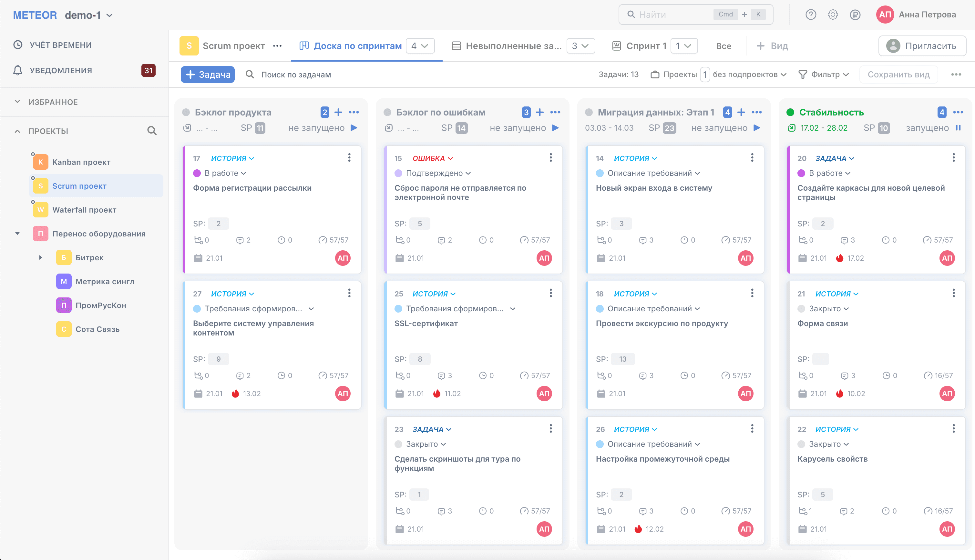
Task: Expand the ИЗБРАННОЕ sidebar section
Action: (17, 102)
